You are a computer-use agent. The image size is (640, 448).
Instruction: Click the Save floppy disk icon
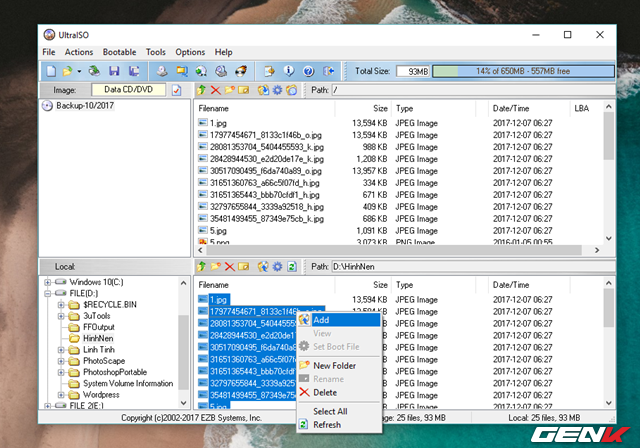[114, 71]
